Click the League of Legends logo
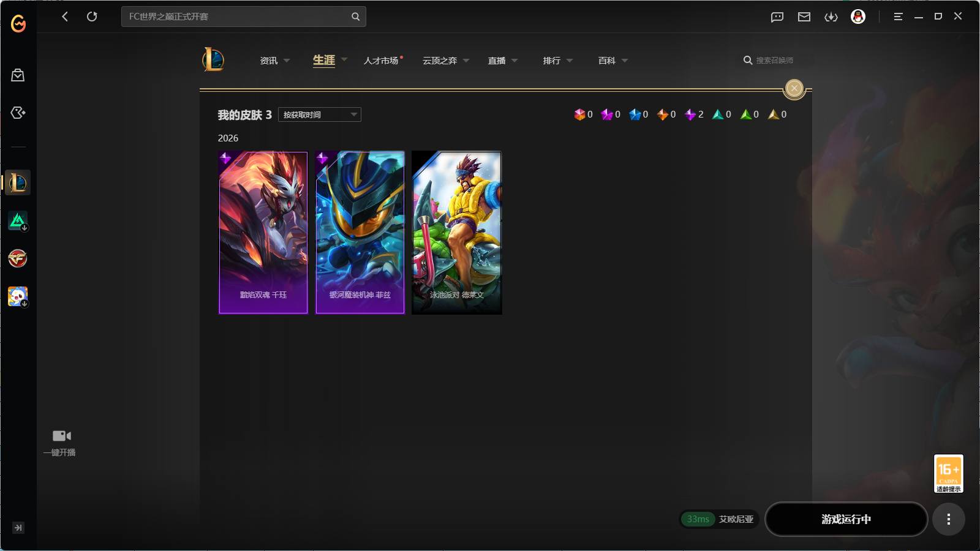 pyautogui.click(x=213, y=59)
